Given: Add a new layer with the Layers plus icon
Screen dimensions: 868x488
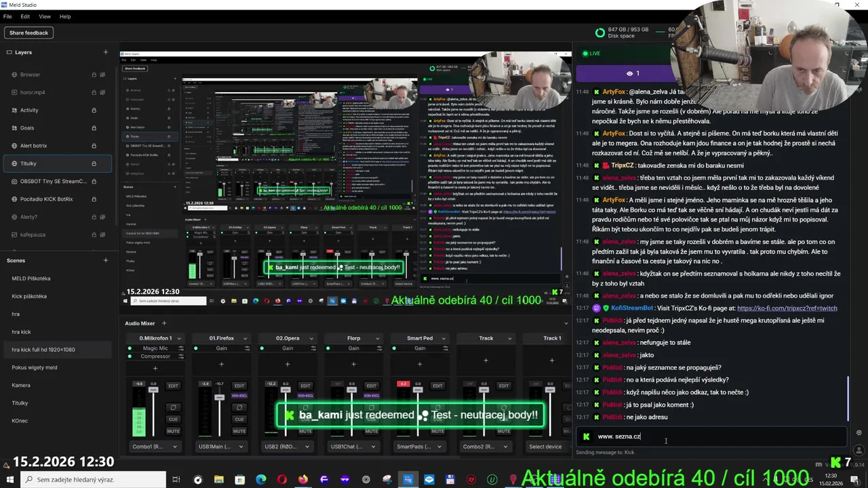Looking at the screenshot, I should (105, 52).
